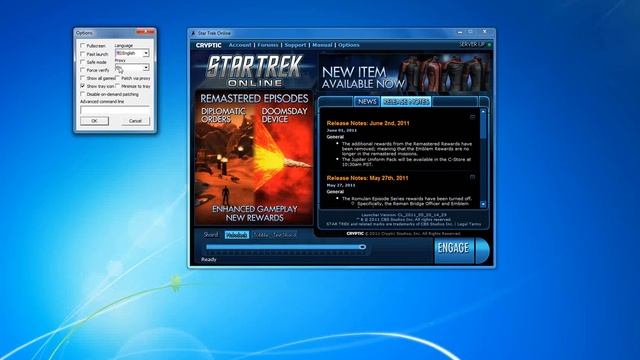Cancel the Options dialog
This screenshot has width=640, height=360.
(135, 121)
